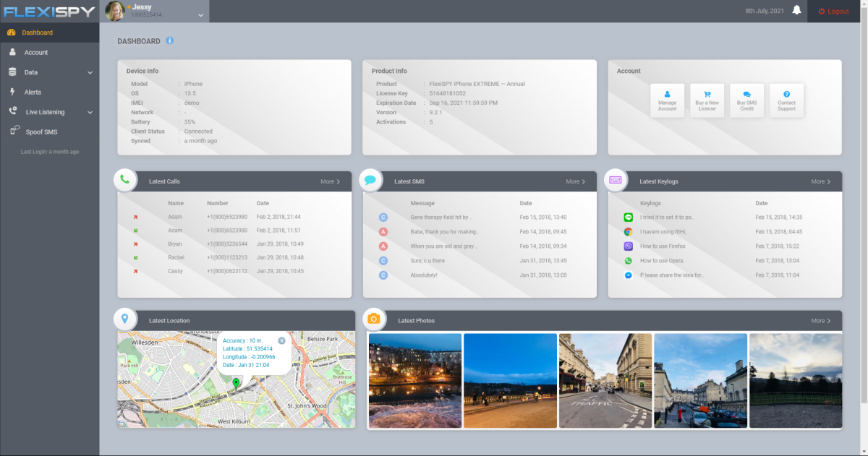Open the Jessy account dropdown arrow

coord(200,14)
